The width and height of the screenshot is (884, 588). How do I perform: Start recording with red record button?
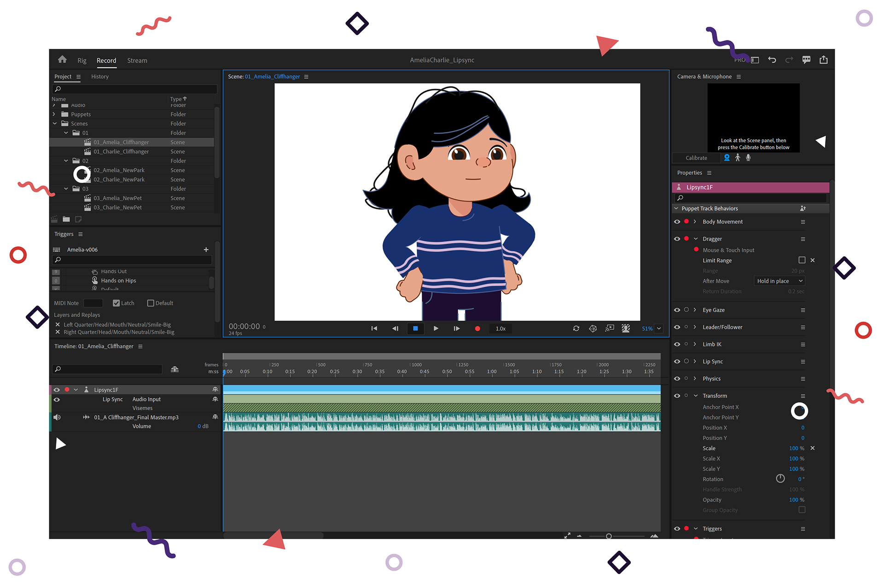pos(477,329)
